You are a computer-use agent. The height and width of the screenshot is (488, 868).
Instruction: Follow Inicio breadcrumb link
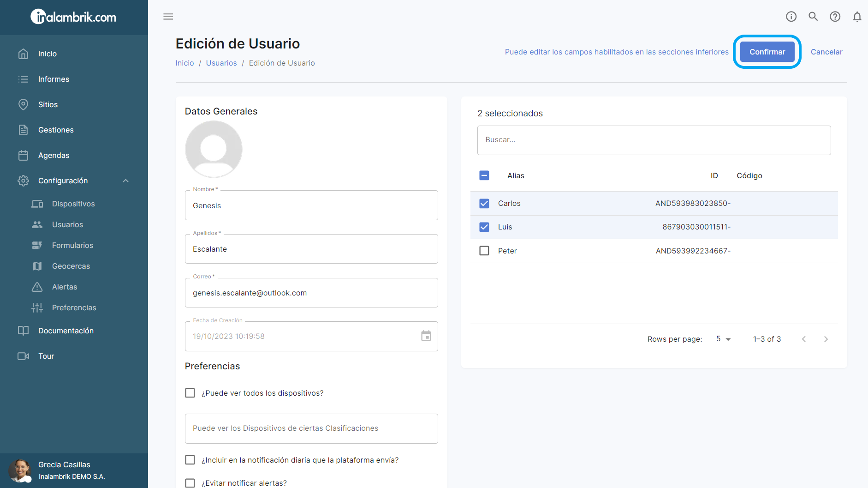pos(184,63)
